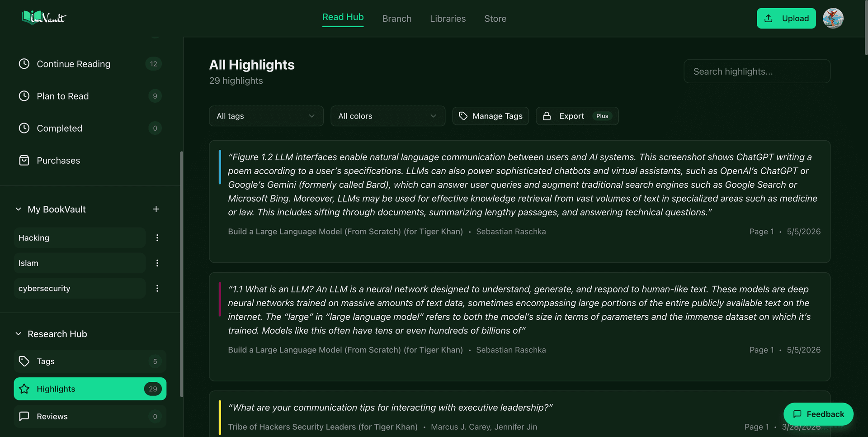Open the Hacking shelf

pyautogui.click(x=80, y=237)
